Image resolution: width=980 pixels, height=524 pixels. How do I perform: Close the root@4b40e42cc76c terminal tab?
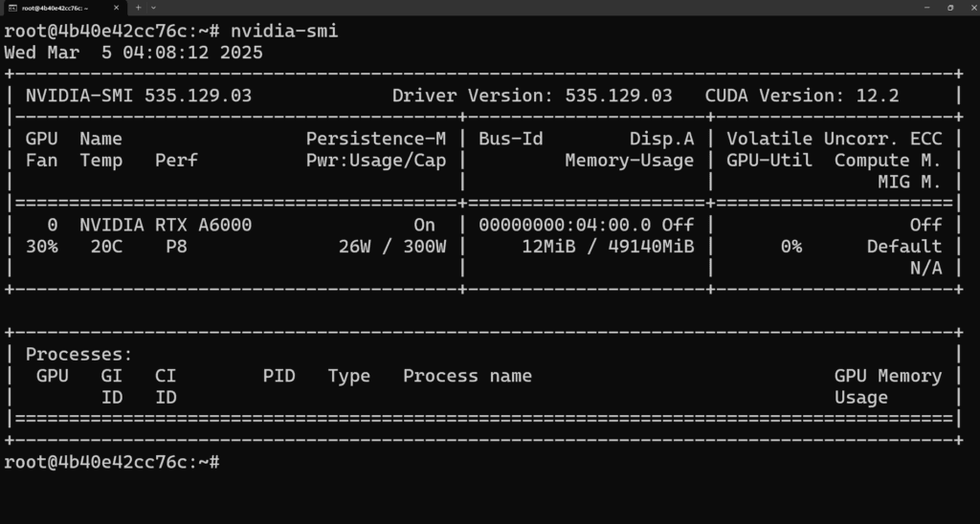pos(116,8)
